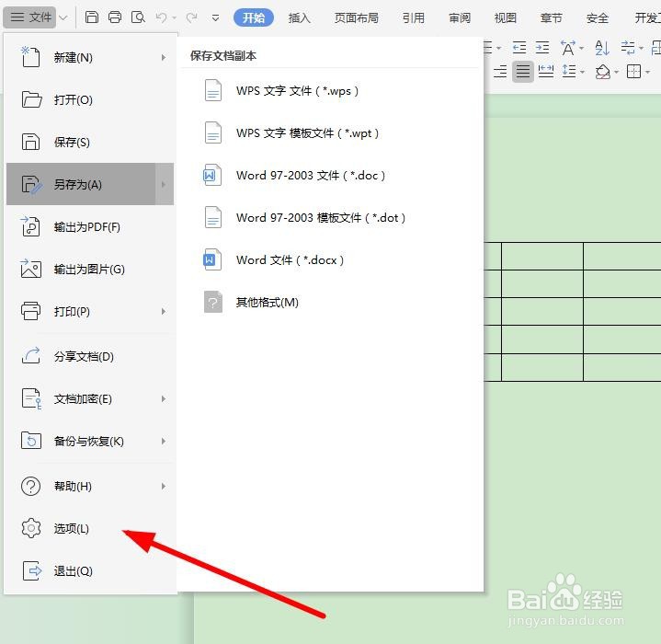Click the align right ribbon icon
The image size is (661, 644).
(x=500, y=72)
